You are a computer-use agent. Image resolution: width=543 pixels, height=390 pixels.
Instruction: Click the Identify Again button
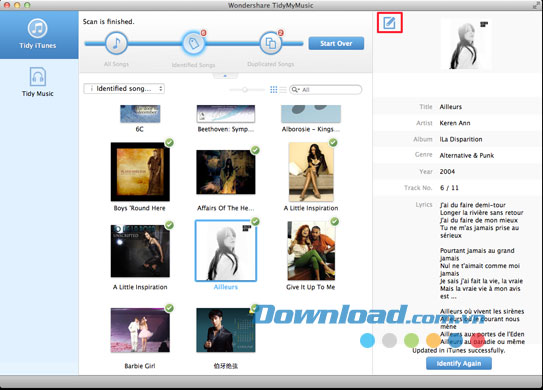pyautogui.click(x=459, y=363)
